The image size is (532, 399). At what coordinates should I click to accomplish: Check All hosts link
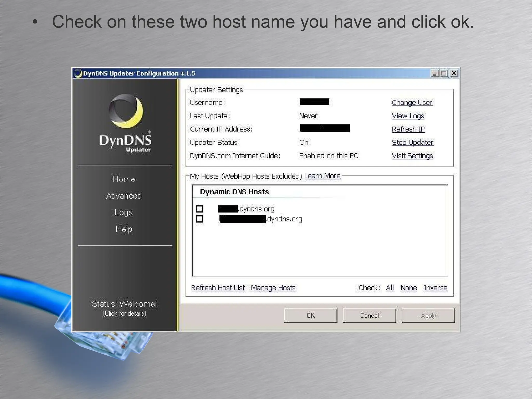390,288
